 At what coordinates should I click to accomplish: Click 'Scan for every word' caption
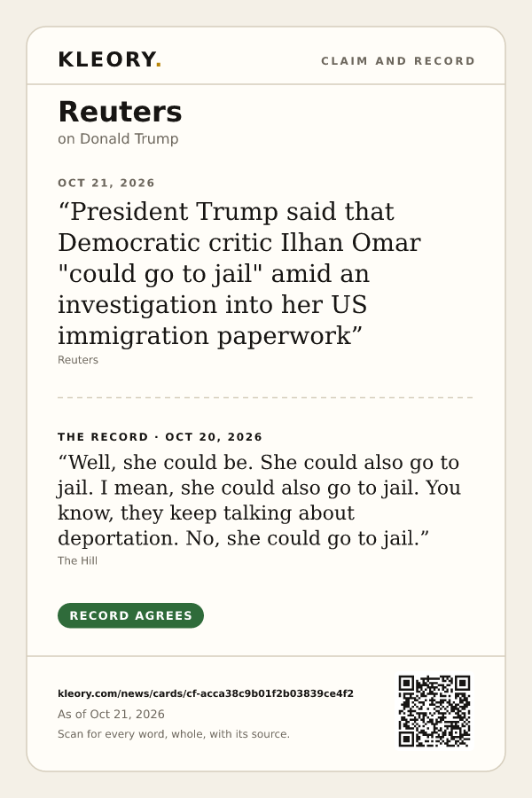click(174, 734)
